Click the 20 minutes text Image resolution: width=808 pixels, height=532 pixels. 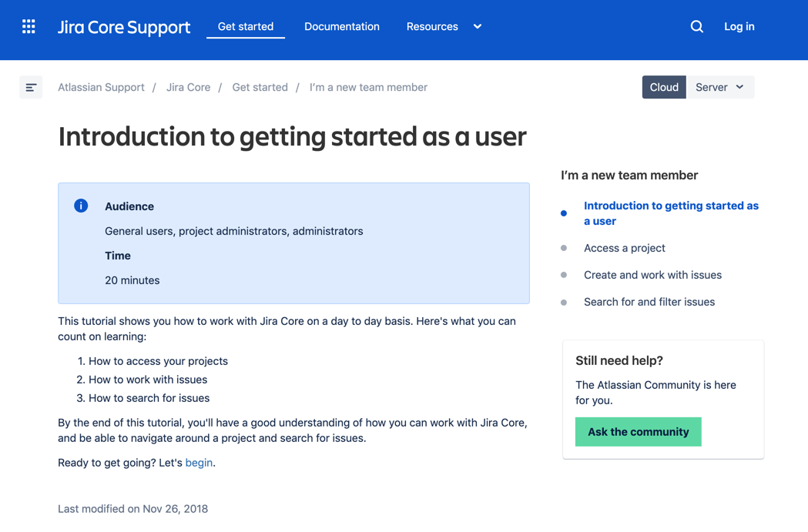point(132,280)
